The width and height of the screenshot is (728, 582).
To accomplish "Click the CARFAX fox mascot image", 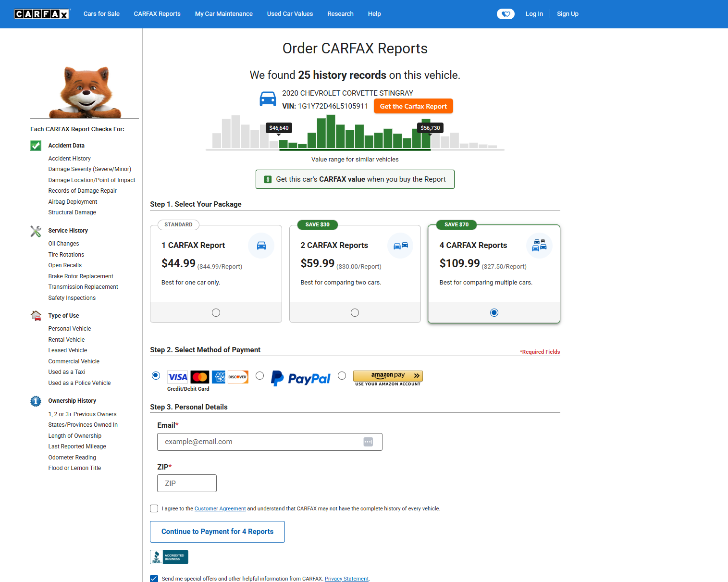I will 85,92.
